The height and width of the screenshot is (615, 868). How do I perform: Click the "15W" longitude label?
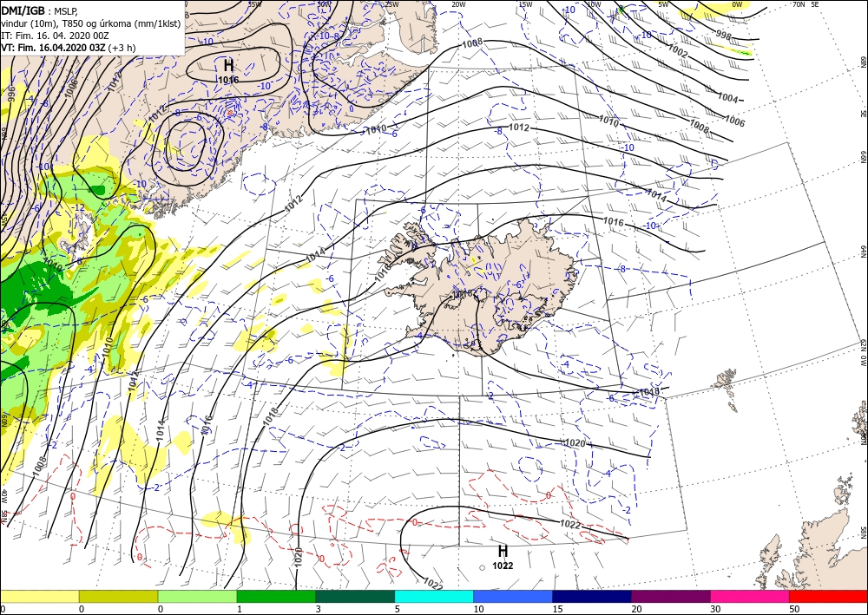(x=525, y=4)
